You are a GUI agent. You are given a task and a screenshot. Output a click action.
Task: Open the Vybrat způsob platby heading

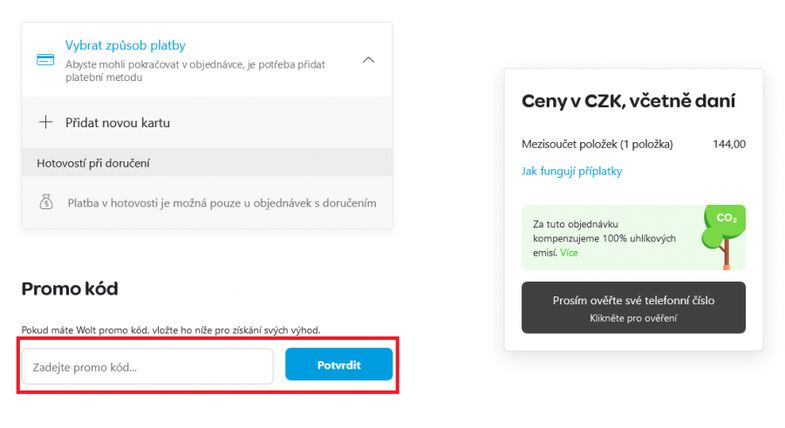pos(125,45)
